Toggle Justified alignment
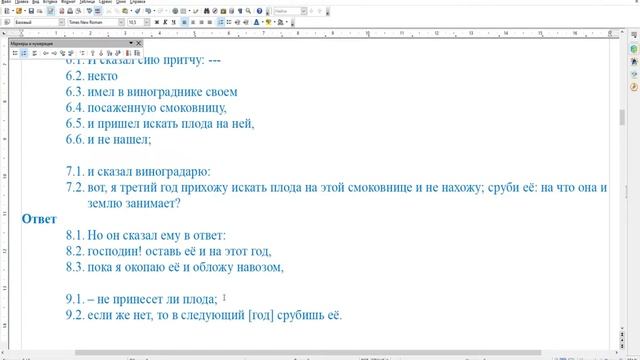This screenshot has width=640, height=360. click(210, 22)
